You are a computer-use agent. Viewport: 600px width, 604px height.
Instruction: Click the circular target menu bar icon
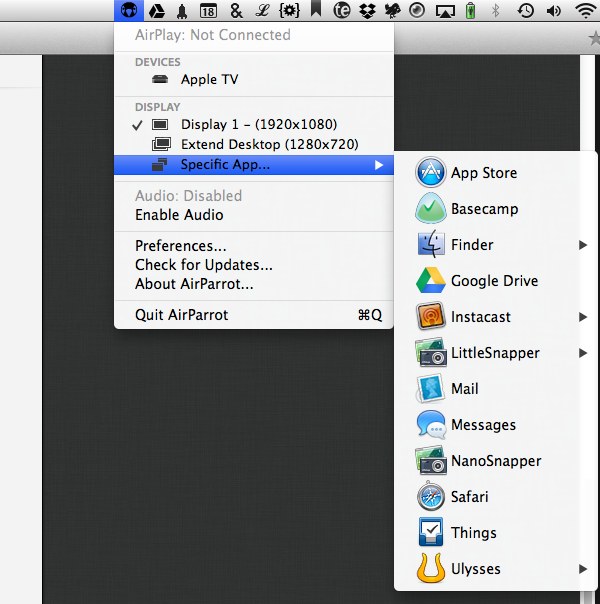[417, 10]
